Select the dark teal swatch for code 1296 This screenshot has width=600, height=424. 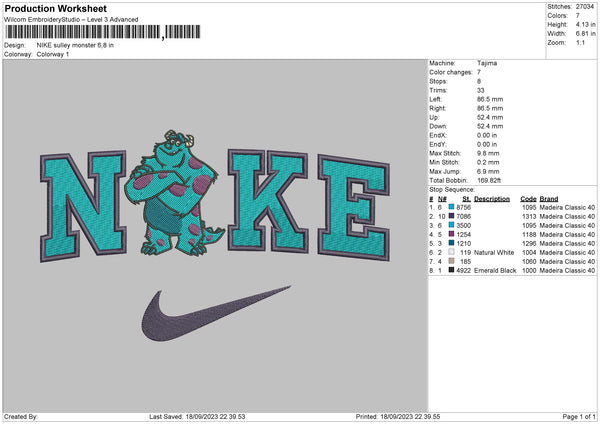click(452, 243)
